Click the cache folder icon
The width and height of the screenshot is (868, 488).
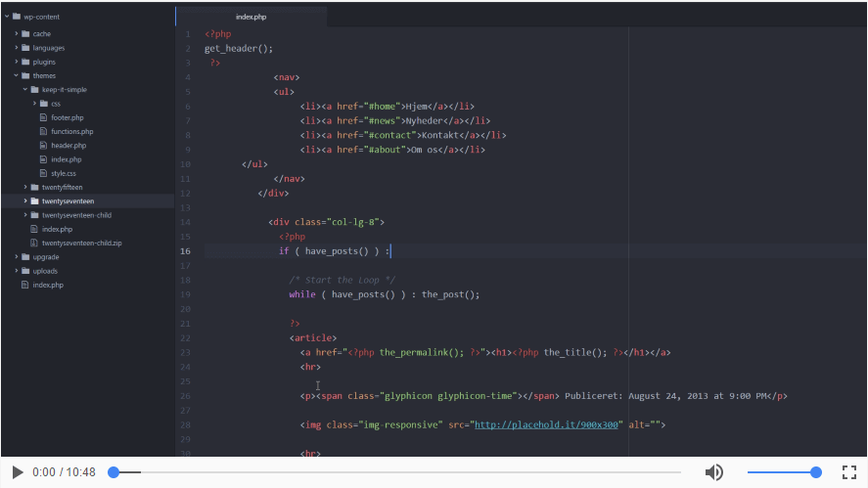pos(25,34)
